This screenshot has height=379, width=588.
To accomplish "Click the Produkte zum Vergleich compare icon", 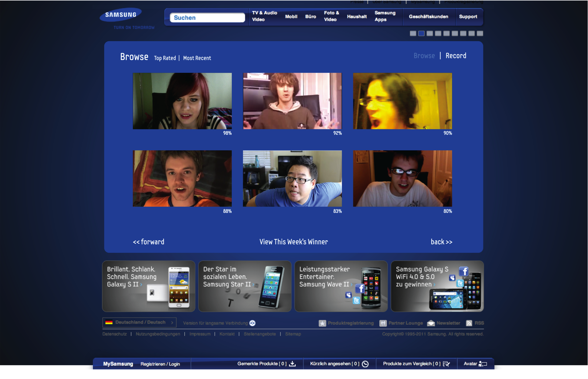I will [x=446, y=364].
